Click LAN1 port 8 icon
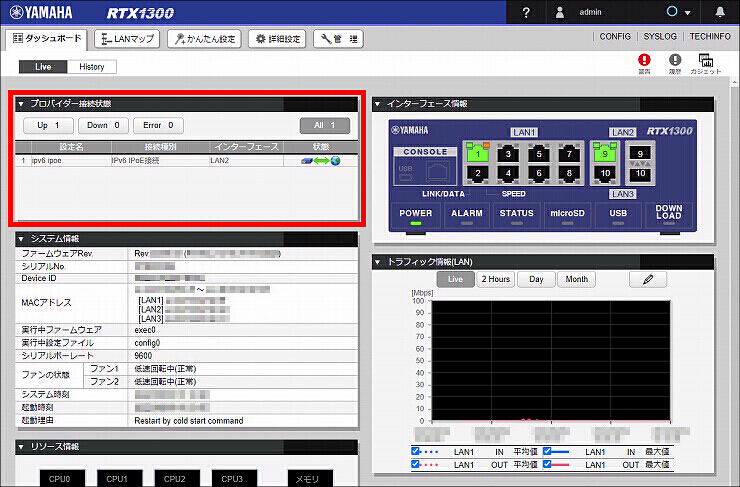 569,173
